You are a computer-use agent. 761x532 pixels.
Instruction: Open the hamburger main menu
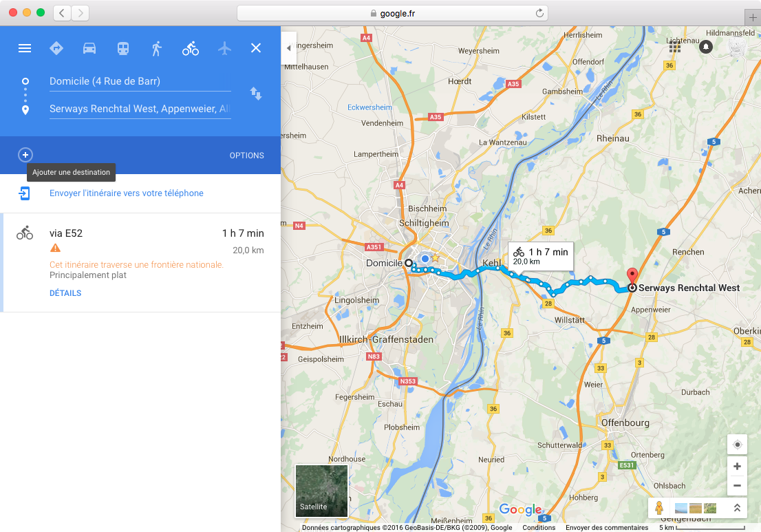tap(25, 48)
